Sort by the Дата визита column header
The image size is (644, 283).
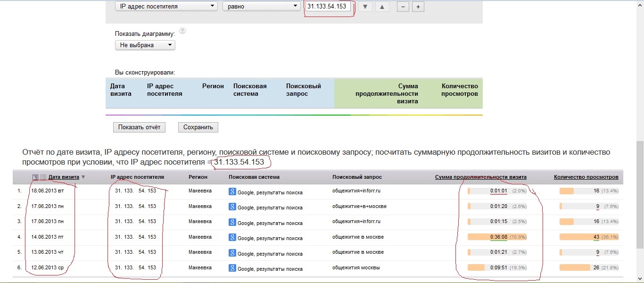(64, 177)
